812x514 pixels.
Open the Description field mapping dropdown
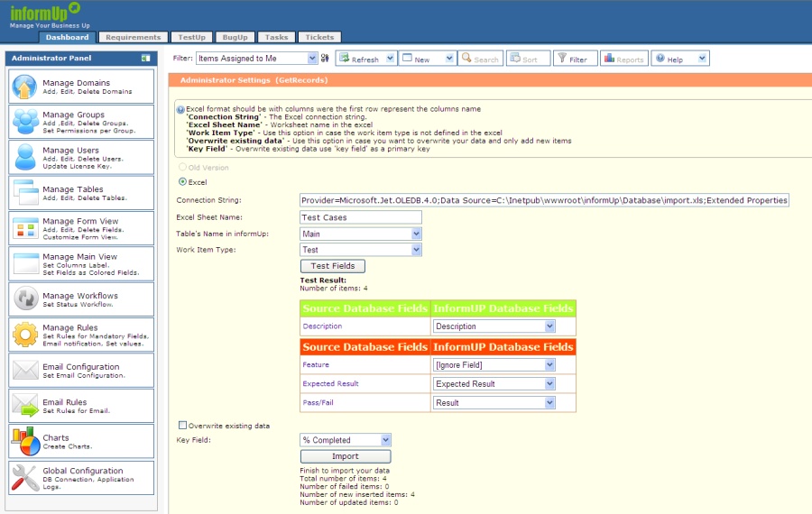(494, 326)
